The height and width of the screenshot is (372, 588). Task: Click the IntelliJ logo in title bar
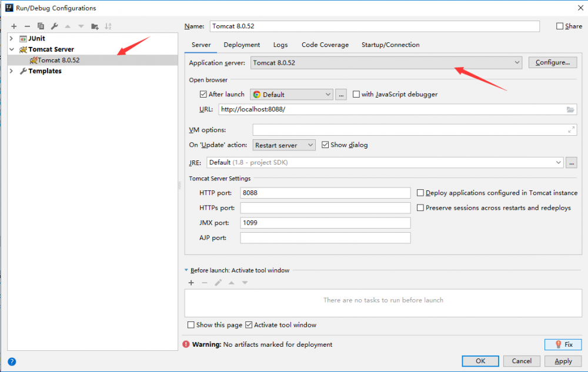[9, 8]
